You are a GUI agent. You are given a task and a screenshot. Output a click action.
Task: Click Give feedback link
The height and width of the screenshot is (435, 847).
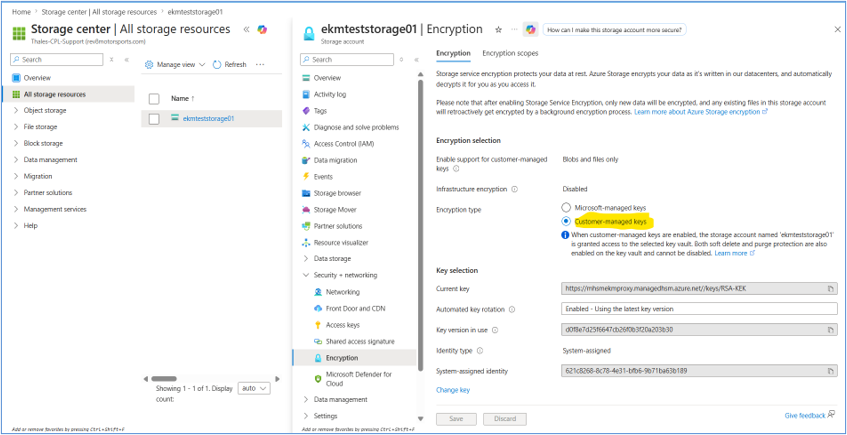(x=809, y=415)
